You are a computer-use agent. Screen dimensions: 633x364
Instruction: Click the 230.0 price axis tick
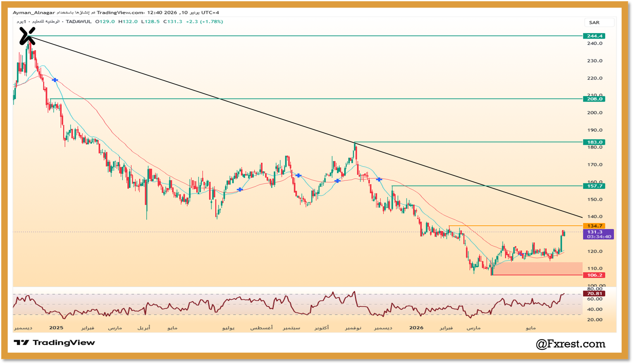pos(595,61)
